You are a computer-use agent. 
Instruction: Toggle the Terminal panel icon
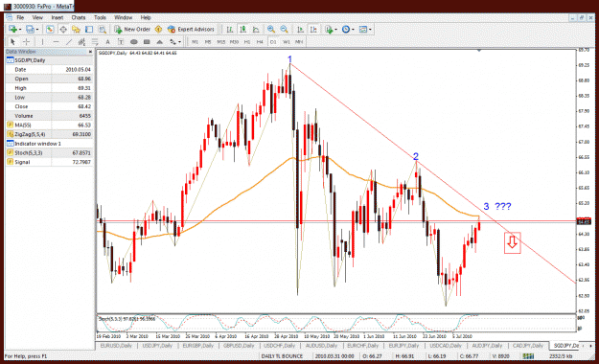click(89, 30)
